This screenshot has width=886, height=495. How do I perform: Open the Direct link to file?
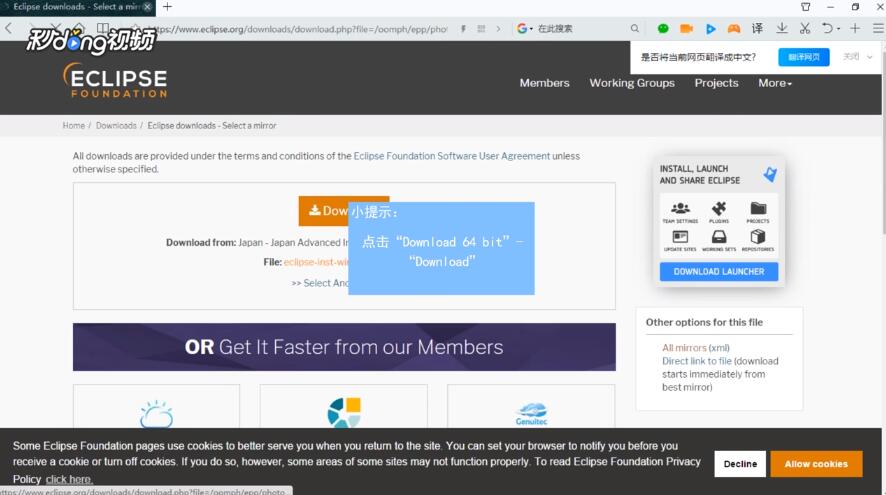click(697, 361)
